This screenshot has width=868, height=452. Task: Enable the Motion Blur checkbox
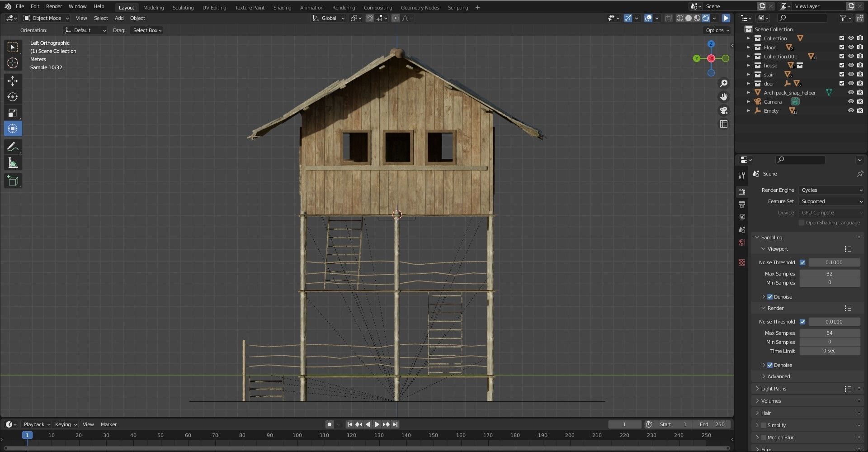(764, 438)
